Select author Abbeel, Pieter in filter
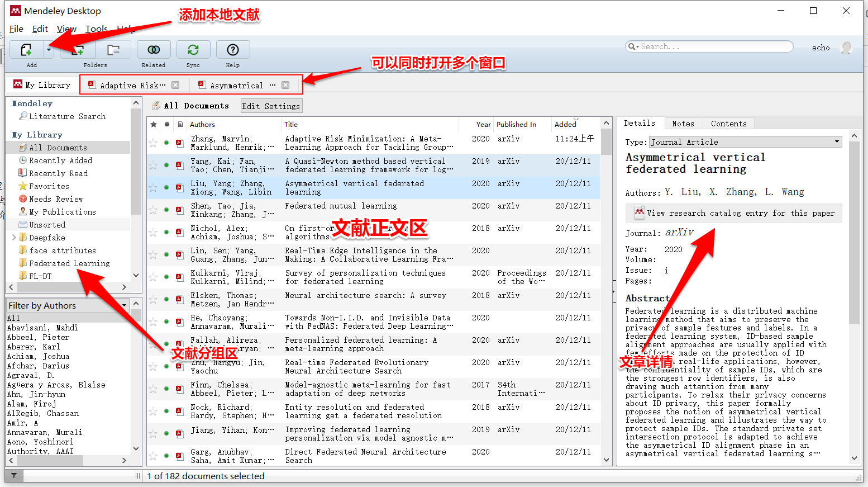 (38, 337)
